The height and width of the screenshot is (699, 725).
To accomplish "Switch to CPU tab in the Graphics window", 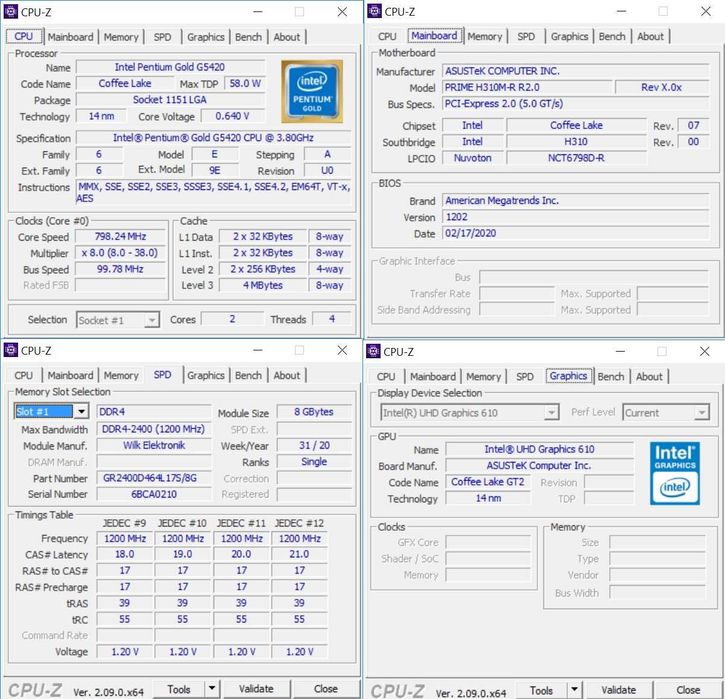I will 386,377.
